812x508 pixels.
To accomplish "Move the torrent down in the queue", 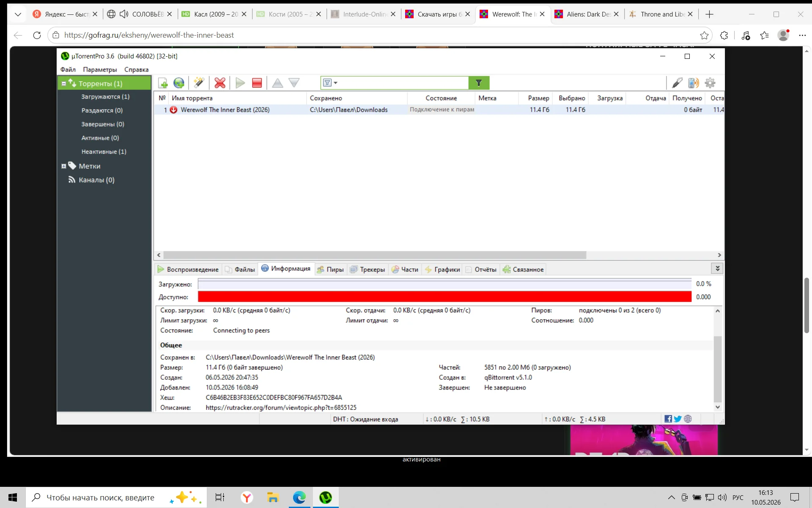I will [x=294, y=83].
